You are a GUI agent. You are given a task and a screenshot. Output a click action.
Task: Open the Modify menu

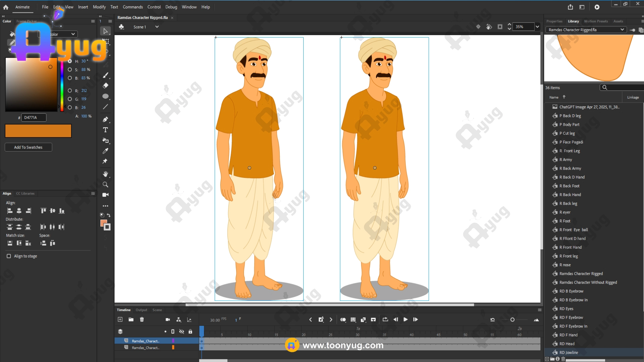point(99,7)
